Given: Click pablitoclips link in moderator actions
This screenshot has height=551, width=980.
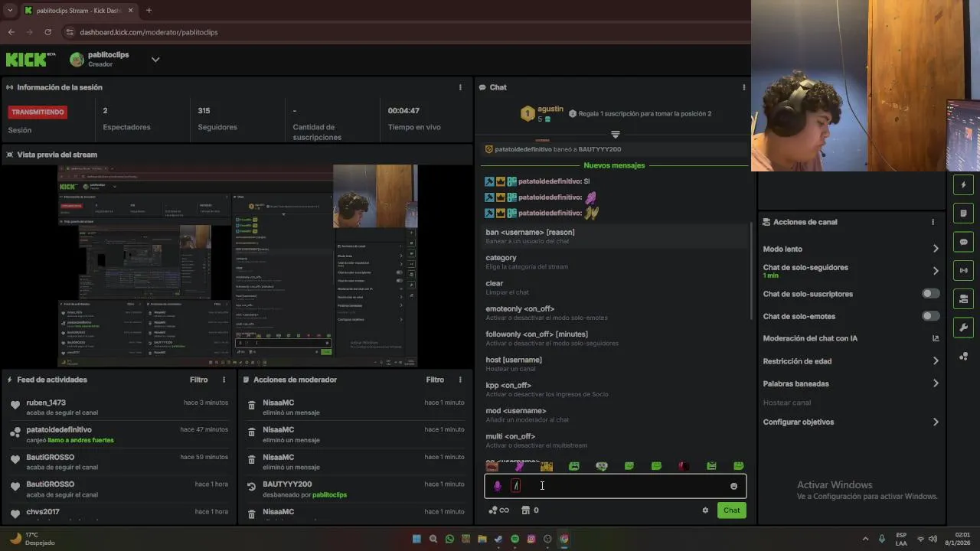Looking at the screenshot, I should coord(329,495).
